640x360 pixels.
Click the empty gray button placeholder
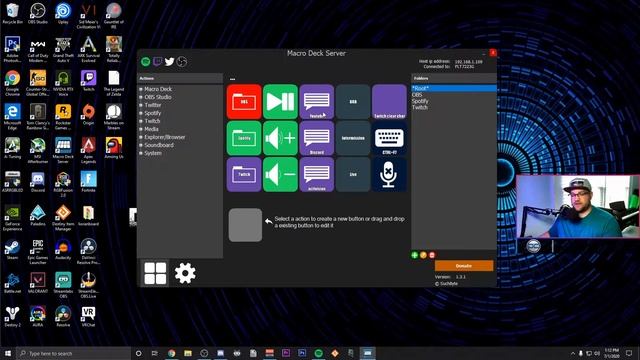pyautogui.click(x=245, y=225)
